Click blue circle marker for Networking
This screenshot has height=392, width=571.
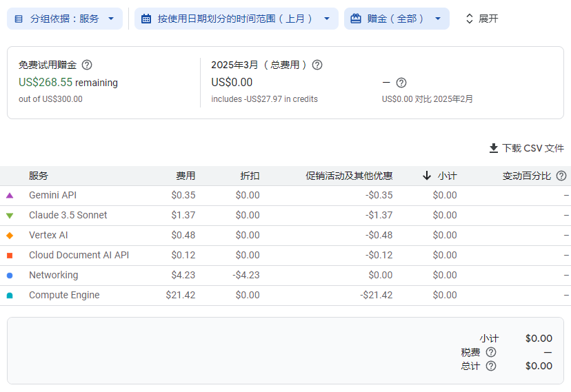pyautogui.click(x=10, y=276)
